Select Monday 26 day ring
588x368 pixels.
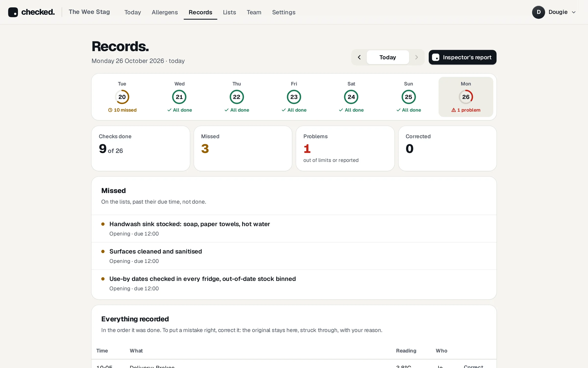click(466, 97)
